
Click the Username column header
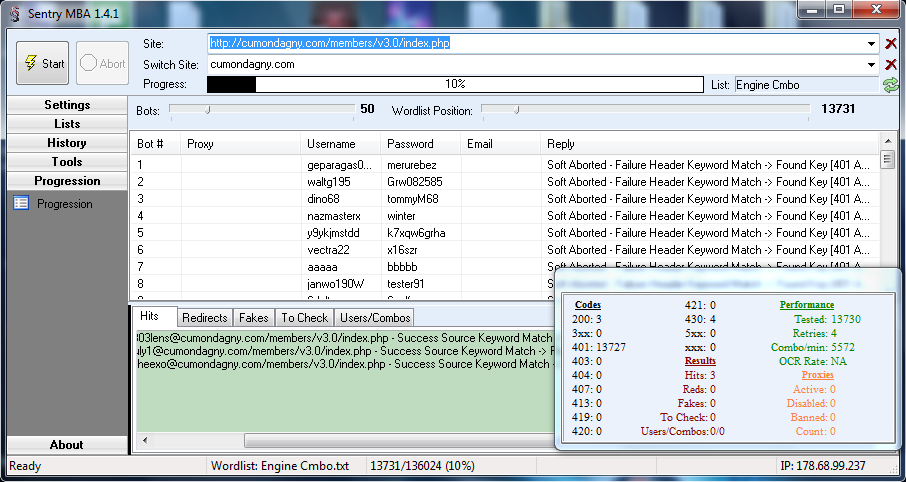(x=331, y=144)
